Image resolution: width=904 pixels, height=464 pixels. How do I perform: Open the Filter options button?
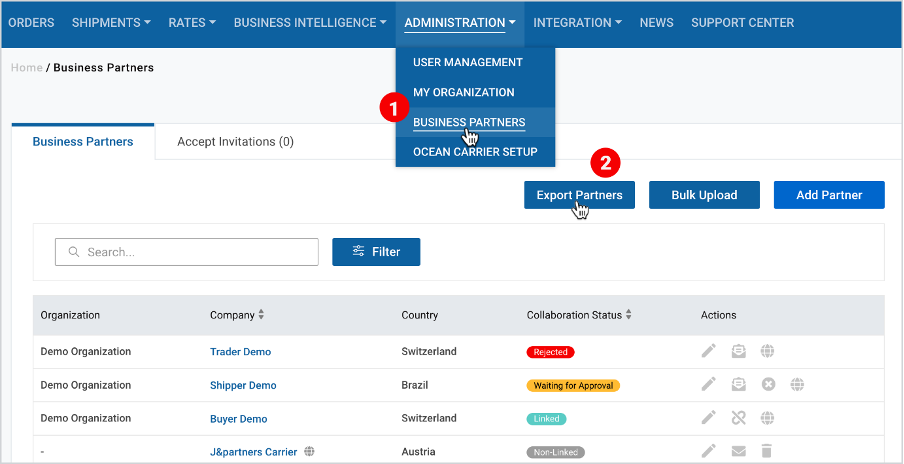click(x=376, y=252)
